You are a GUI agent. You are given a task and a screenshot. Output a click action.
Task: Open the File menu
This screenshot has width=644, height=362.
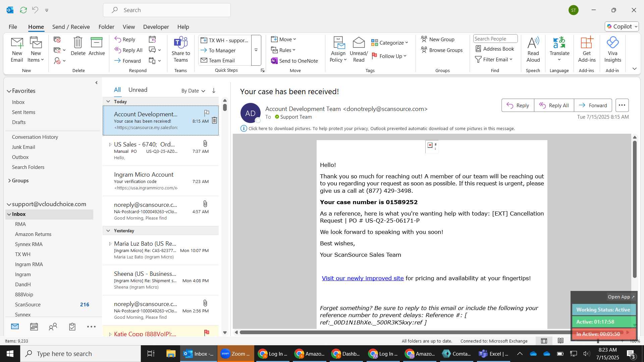[x=13, y=27]
